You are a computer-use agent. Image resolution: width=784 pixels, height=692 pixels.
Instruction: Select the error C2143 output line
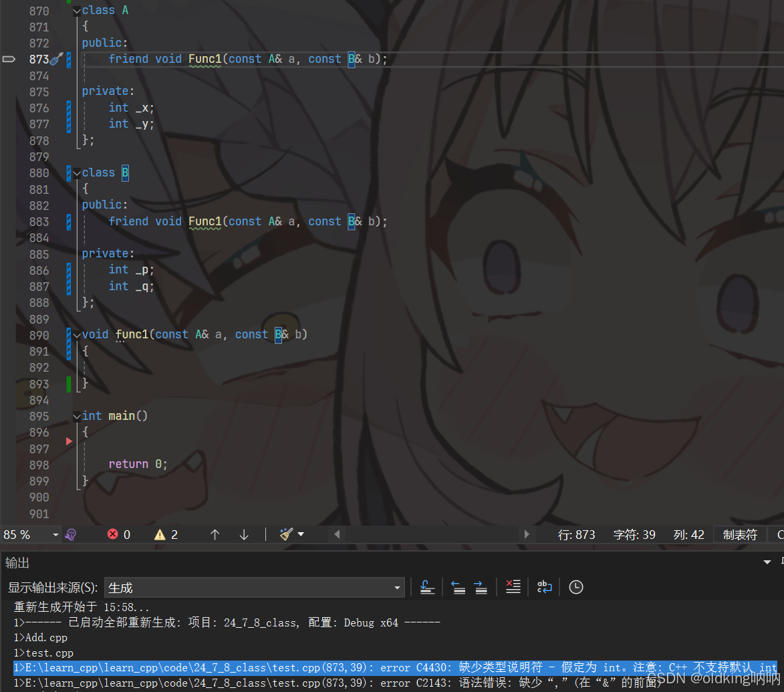point(338,683)
